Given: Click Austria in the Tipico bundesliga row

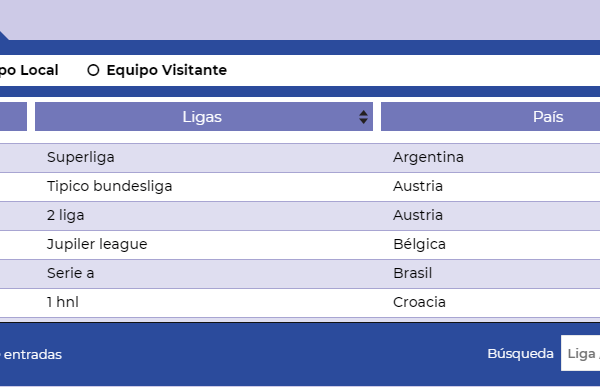Looking at the screenshot, I should tap(418, 186).
